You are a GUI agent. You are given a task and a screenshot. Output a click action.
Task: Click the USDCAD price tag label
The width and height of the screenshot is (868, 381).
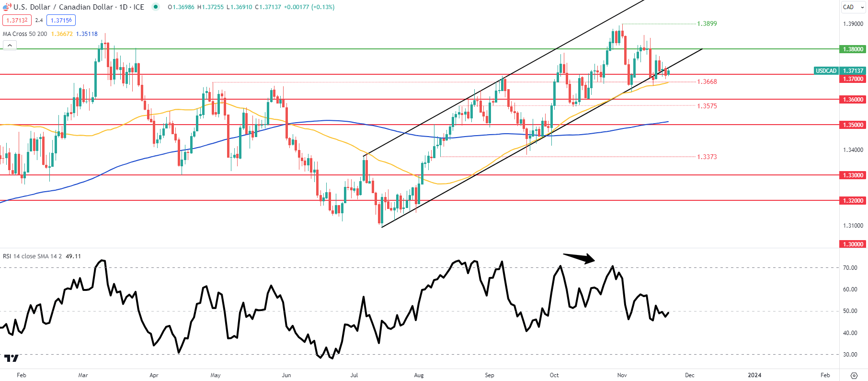coord(826,71)
